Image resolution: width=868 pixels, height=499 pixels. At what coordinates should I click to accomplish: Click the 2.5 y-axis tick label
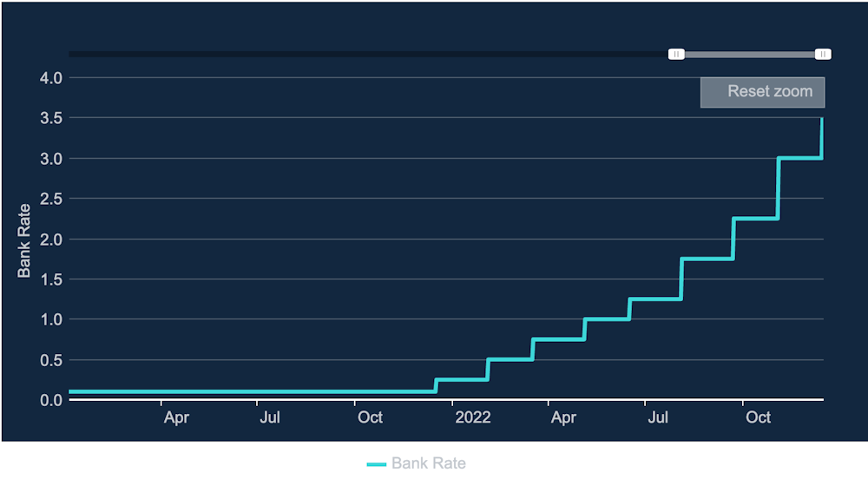coord(51,199)
